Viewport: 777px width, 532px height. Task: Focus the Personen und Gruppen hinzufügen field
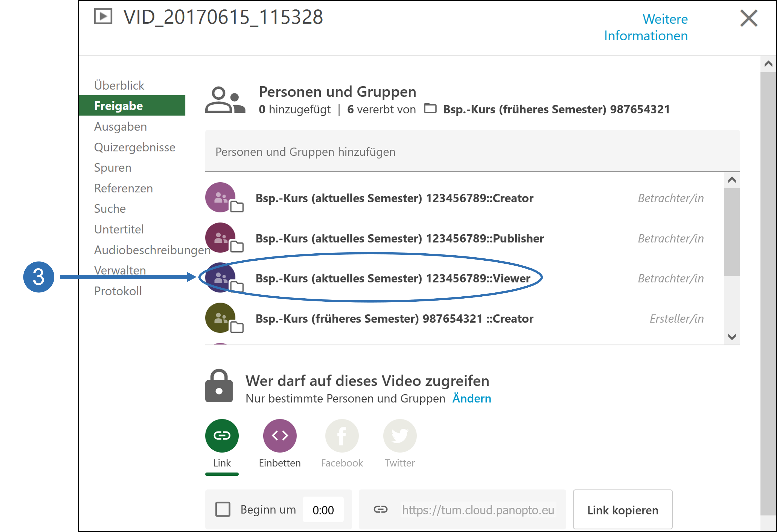tap(472, 151)
